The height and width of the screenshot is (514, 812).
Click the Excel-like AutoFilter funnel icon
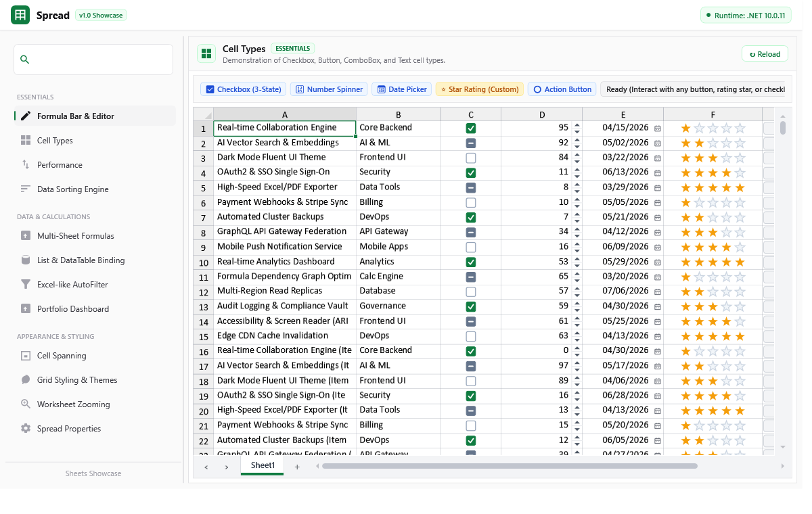(26, 284)
